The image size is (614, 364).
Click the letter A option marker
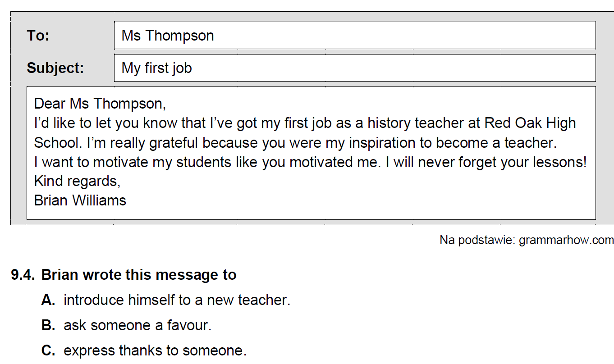coord(48,300)
